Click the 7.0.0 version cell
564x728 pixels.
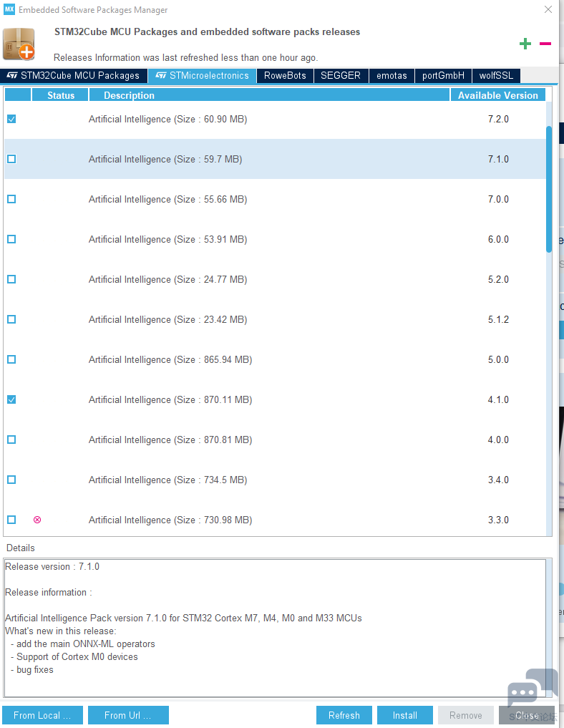click(498, 199)
